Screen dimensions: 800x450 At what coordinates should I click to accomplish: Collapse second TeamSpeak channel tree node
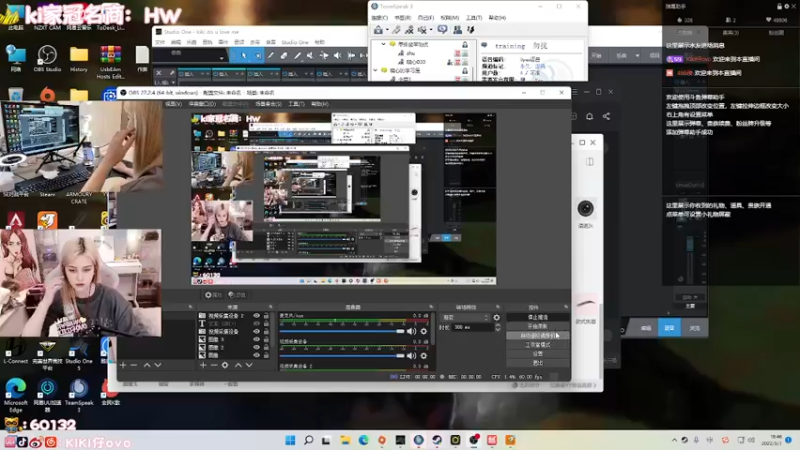click(376, 70)
